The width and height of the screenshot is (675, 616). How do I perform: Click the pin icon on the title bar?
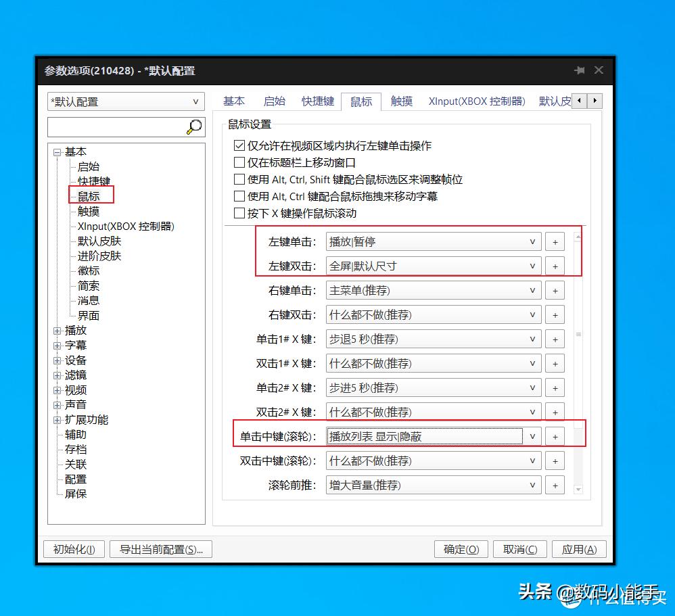(578, 70)
